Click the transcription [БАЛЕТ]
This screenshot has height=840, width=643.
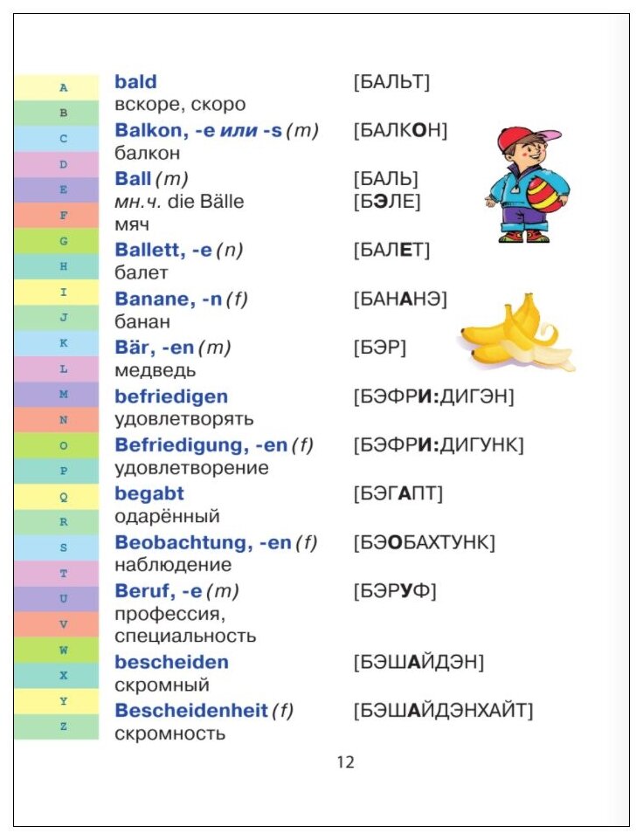[x=391, y=251]
